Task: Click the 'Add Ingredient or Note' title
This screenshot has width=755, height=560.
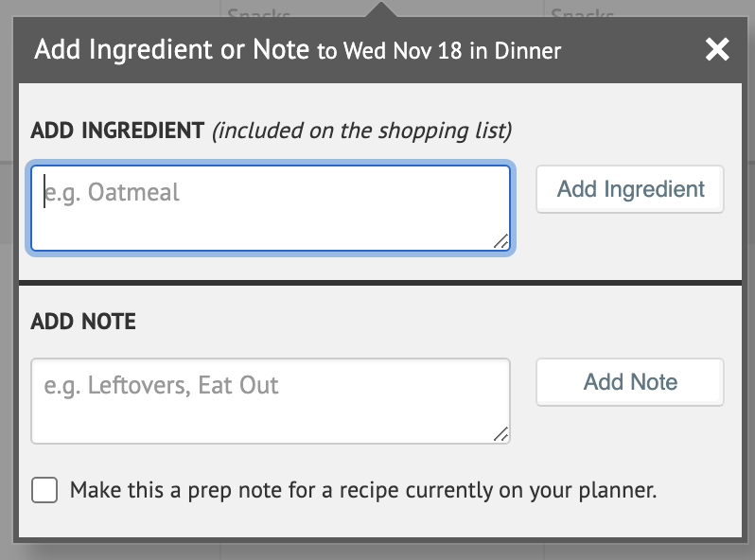Action: pos(171,49)
